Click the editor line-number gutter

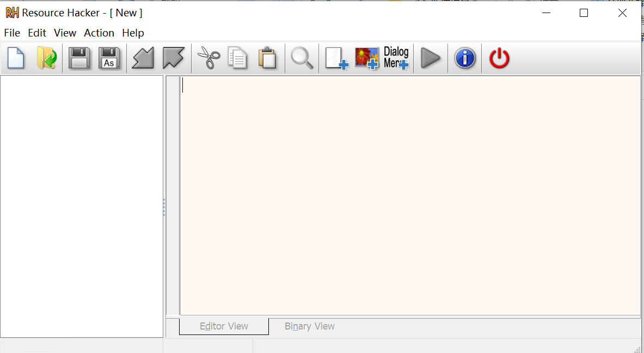point(173,195)
